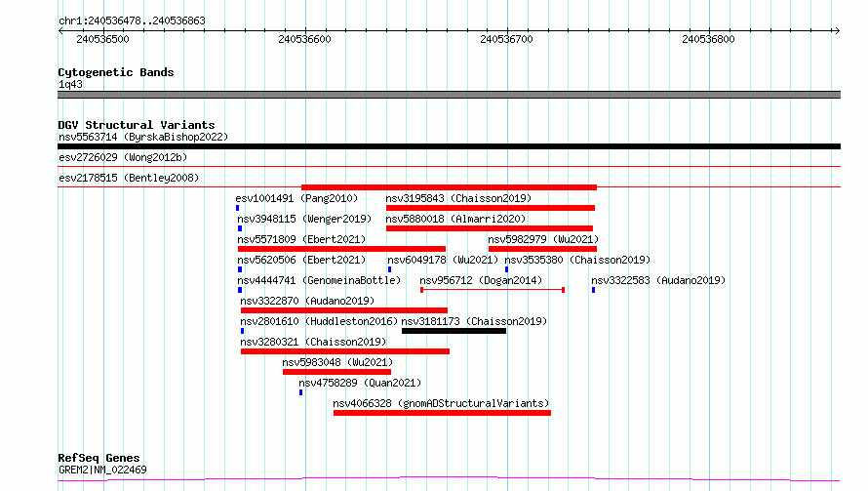Click variant label nsv4758289 (Quan2021)
The height and width of the screenshot is (491, 868).
pyautogui.click(x=360, y=383)
